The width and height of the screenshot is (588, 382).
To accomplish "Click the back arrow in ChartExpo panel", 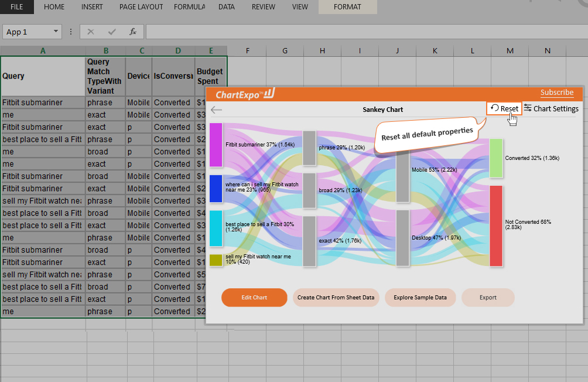I will (x=216, y=110).
